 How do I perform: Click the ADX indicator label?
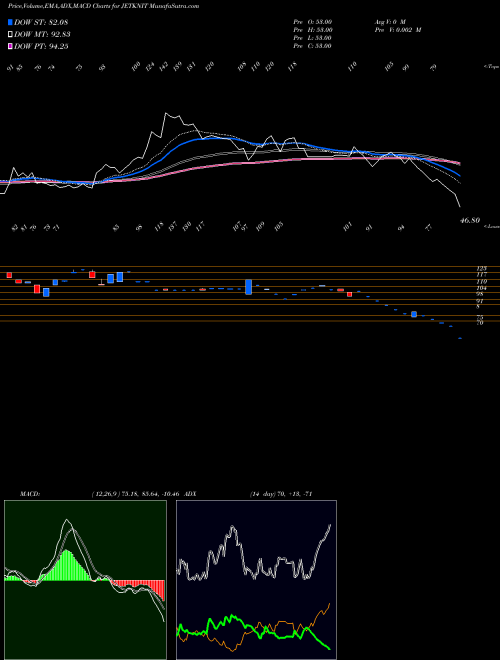[x=190, y=494]
